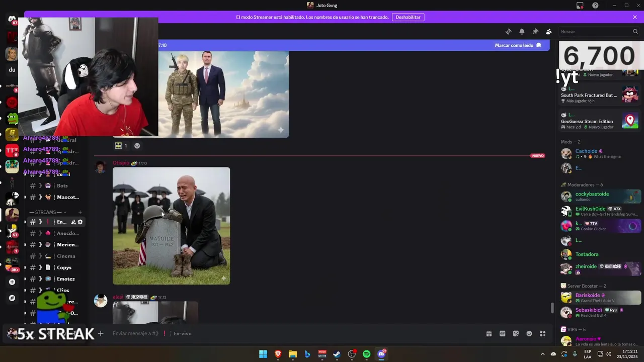Open the apps launcher icon in message bar
This screenshot has height=362, width=644.
coord(543,333)
